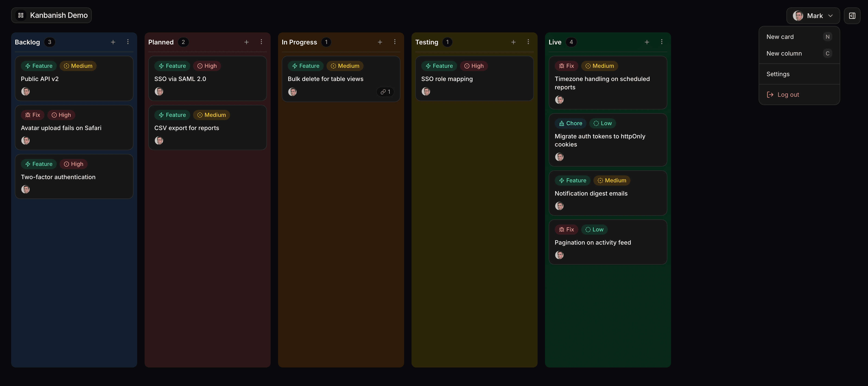Viewport: 868px width, 386px height.
Task: Click Low priority tag on Pagination card
Action: [x=594, y=230]
